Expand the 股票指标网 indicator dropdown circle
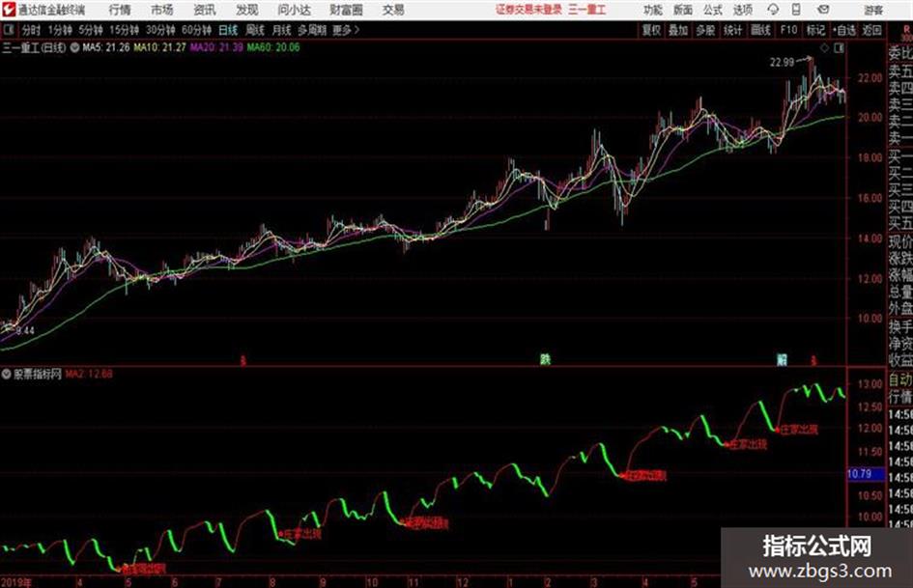This screenshot has height=588, width=913. click(x=6, y=375)
